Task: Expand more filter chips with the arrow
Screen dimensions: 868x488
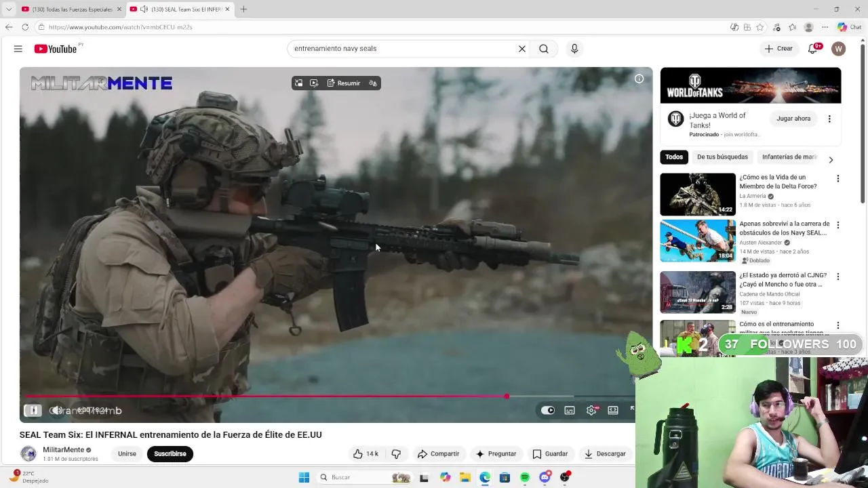Action: 831,160
